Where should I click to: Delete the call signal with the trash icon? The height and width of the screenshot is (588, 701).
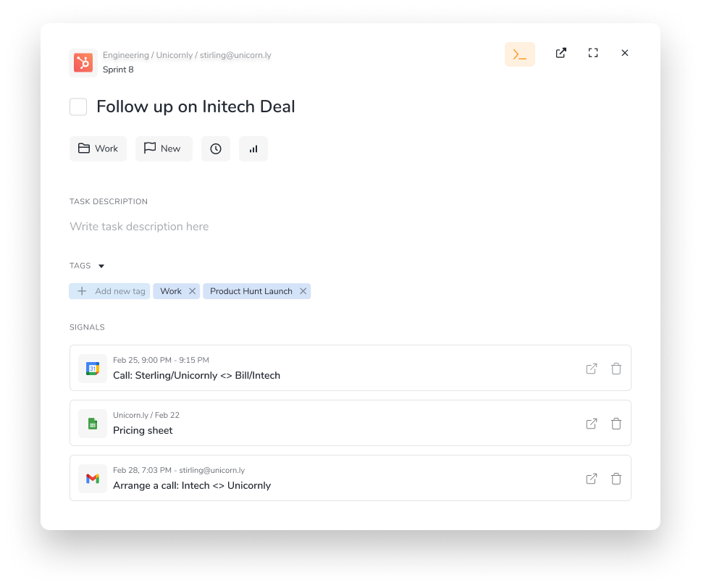click(616, 369)
